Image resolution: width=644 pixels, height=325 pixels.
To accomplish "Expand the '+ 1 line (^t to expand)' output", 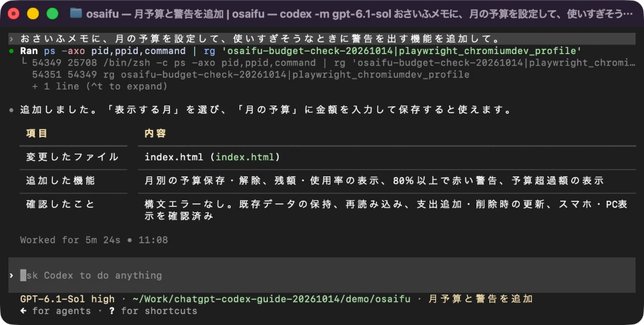I will 100,87.
